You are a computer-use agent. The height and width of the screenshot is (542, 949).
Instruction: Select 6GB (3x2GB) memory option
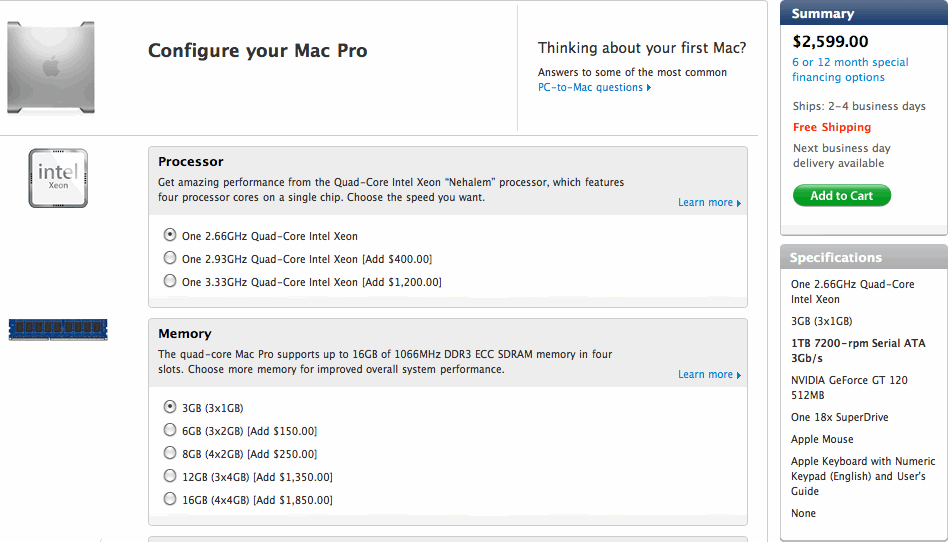170,429
